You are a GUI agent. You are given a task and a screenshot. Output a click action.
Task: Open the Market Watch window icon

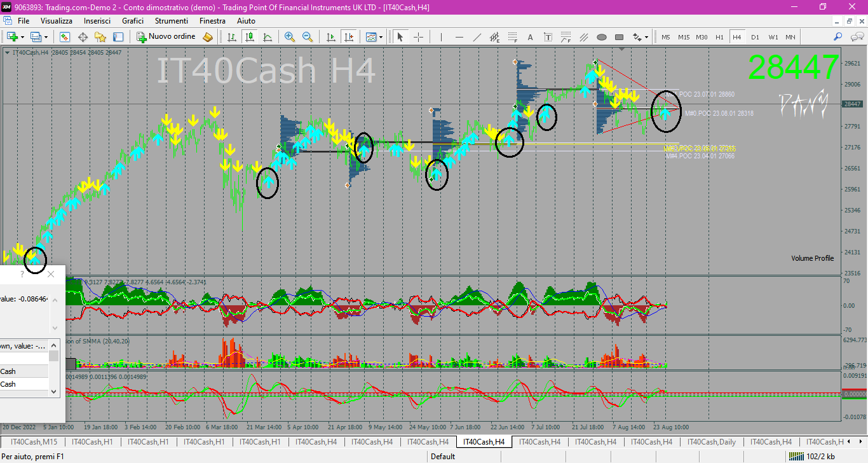coord(65,37)
